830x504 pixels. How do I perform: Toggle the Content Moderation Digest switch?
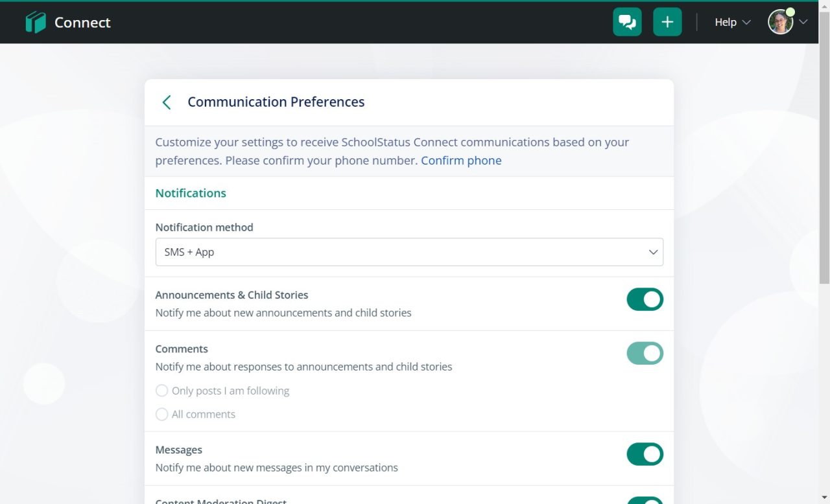pos(645,500)
